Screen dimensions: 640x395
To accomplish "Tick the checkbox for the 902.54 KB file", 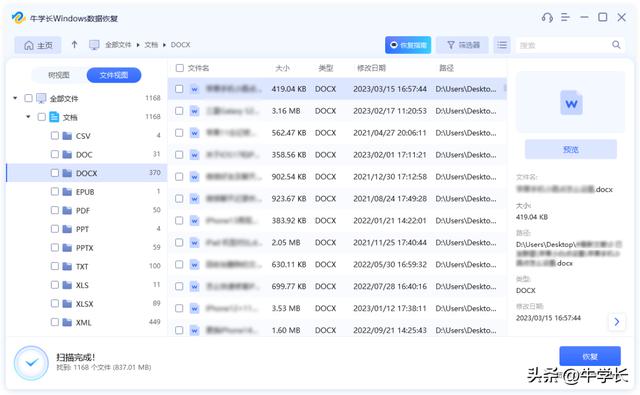I will 179,177.
